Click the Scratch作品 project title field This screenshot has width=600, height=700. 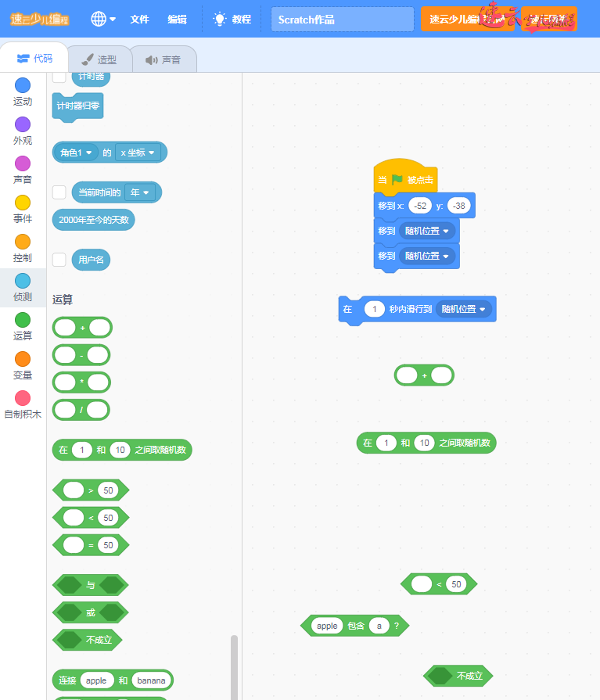pos(342,20)
